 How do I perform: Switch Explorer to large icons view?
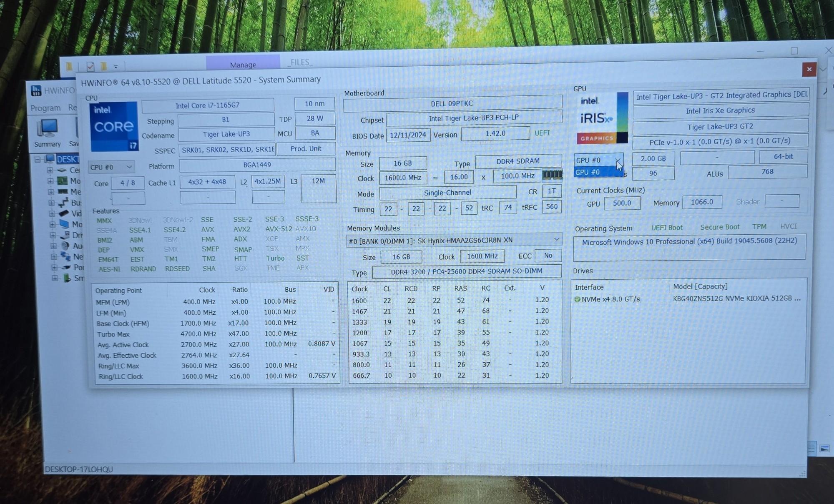[824, 449]
